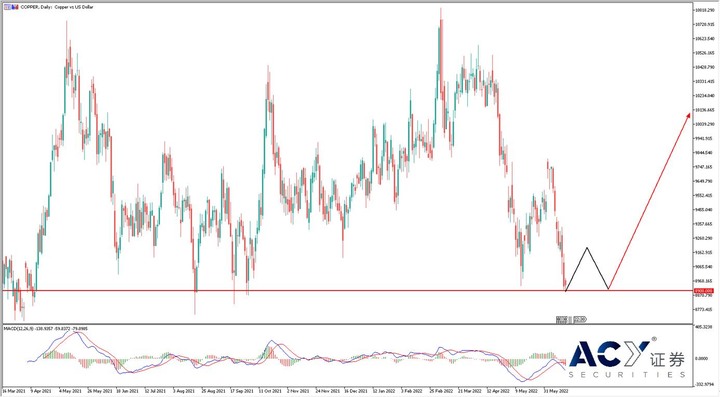The width and height of the screenshot is (720, 397).
Task: Click the red 8900.000 price level tag
Action: [x=703, y=291]
